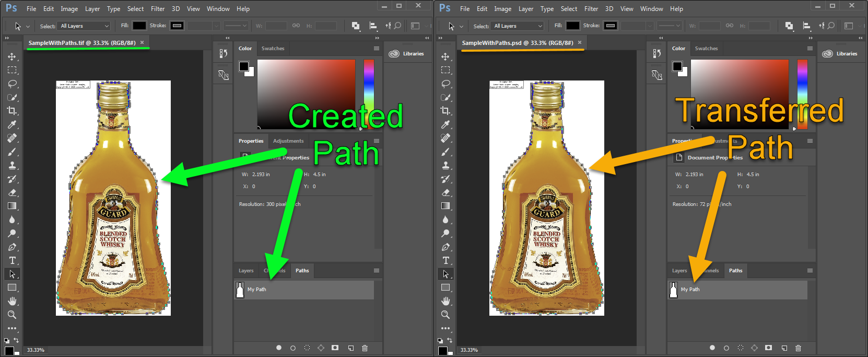Viewport: 868px width, 357px height.
Task: Open the Filter menu in left window
Action: [158, 9]
